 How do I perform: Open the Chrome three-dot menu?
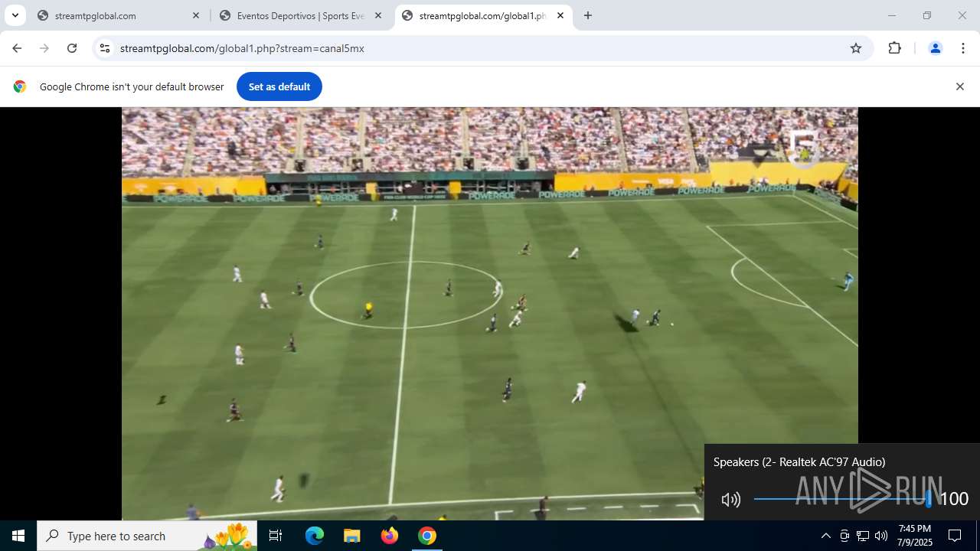tap(963, 48)
